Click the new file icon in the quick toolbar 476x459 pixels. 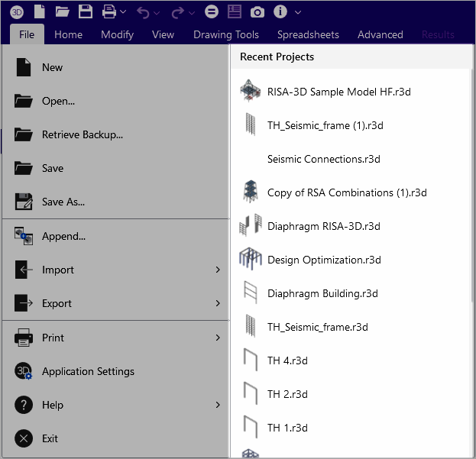click(39, 11)
